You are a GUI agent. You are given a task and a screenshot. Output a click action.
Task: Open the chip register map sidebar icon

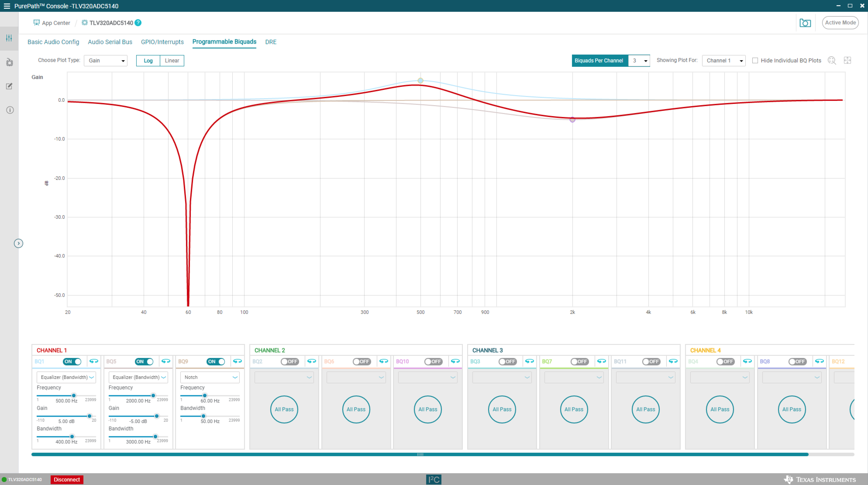click(9, 62)
